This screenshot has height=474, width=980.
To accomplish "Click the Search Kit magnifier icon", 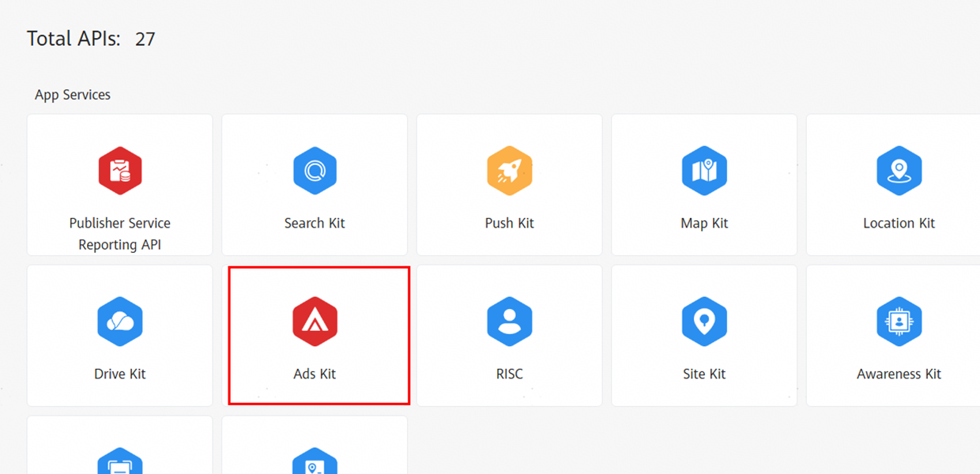I will pyautogui.click(x=315, y=171).
